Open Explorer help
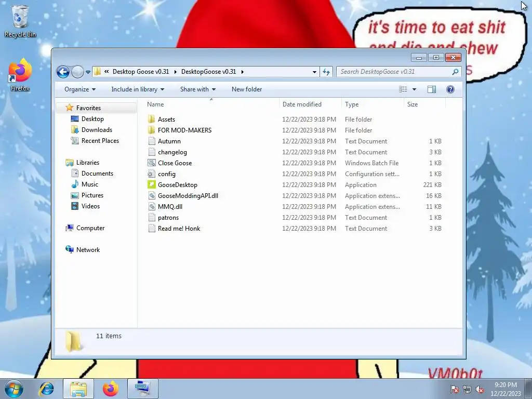 click(450, 89)
